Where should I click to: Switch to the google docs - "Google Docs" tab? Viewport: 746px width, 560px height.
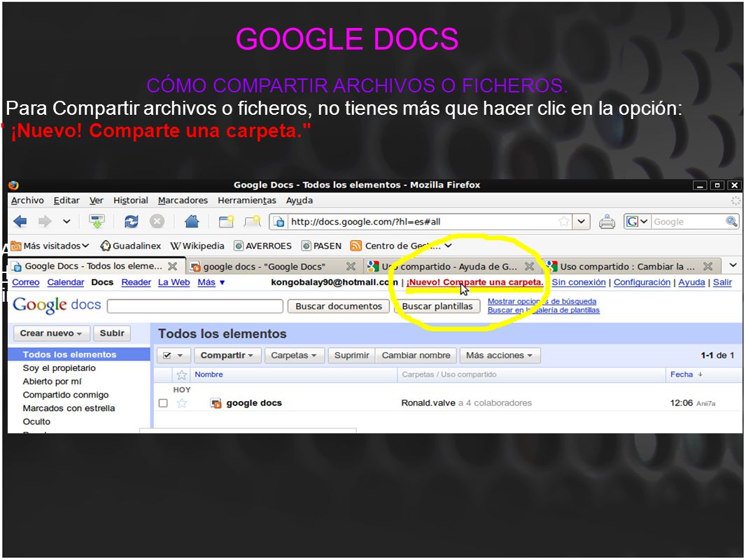pos(264,267)
